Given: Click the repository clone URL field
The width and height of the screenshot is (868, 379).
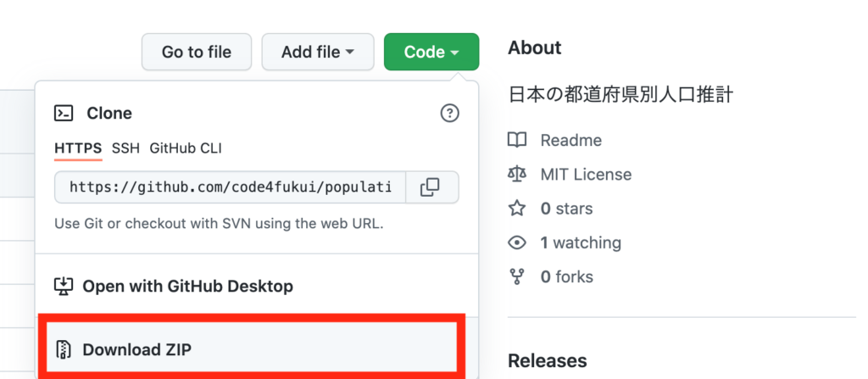Looking at the screenshot, I should tap(231, 187).
